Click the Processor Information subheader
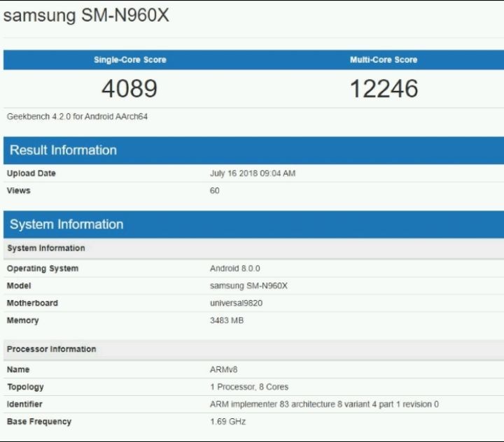Screen dimensions: 504x442 [253, 350]
